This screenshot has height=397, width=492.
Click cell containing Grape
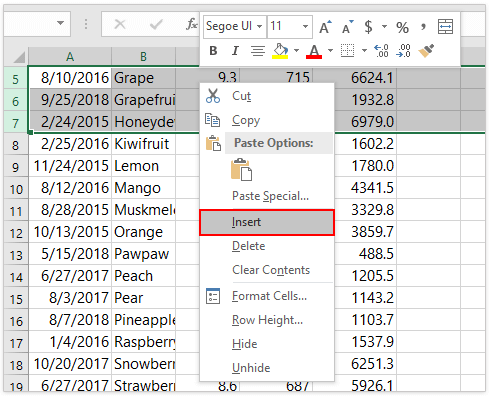[143, 78]
